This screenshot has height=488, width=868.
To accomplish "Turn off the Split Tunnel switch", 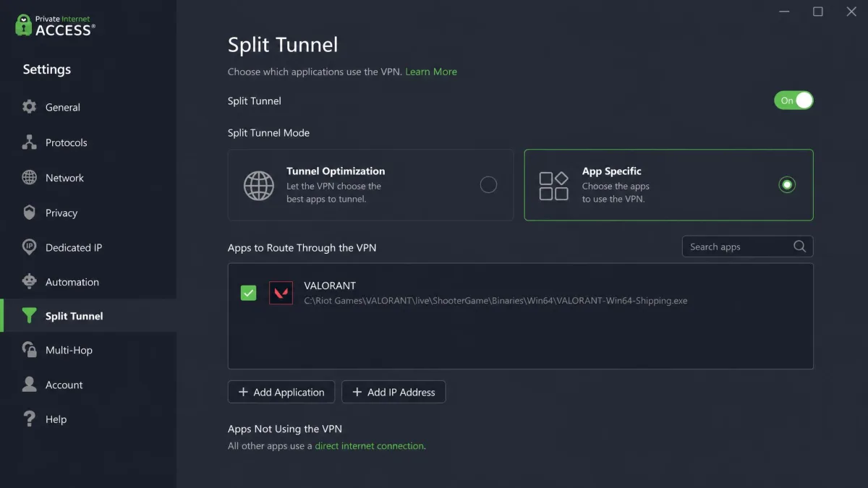I will click(793, 100).
